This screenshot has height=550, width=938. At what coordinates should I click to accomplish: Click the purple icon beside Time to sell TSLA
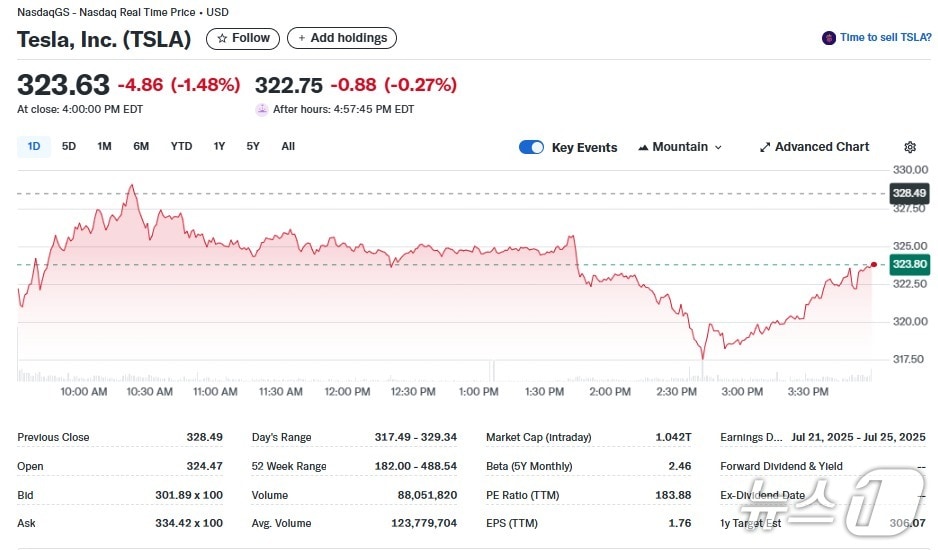(x=829, y=38)
